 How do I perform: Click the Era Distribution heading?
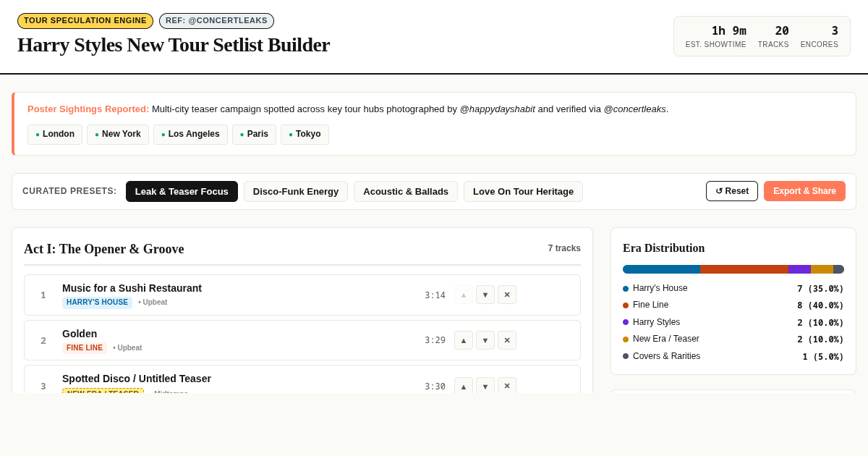tap(664, 248)
